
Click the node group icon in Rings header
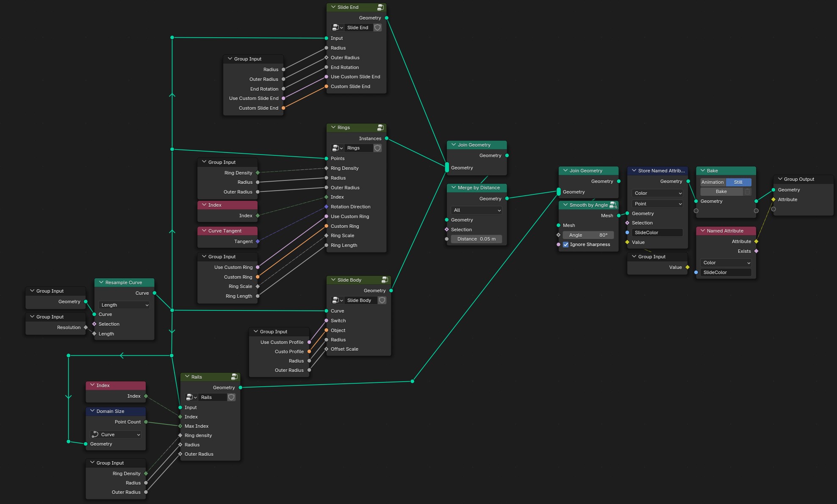380,127
